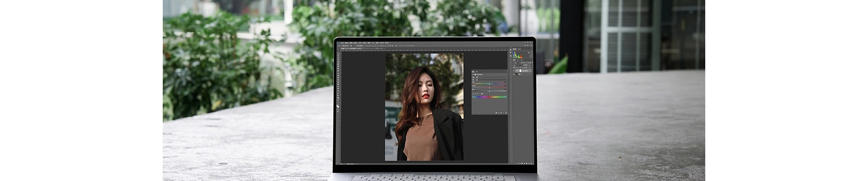Viewport: 868px width, 181px height.
Task: Click the clip-to-layer icon at the Properties panel bottom
Action: pos(495,113)
